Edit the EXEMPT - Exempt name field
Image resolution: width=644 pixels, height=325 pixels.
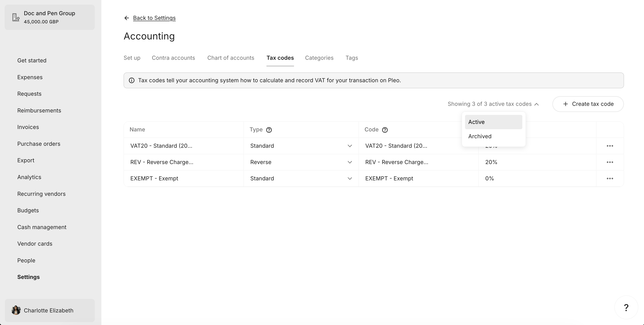(184, 178)
